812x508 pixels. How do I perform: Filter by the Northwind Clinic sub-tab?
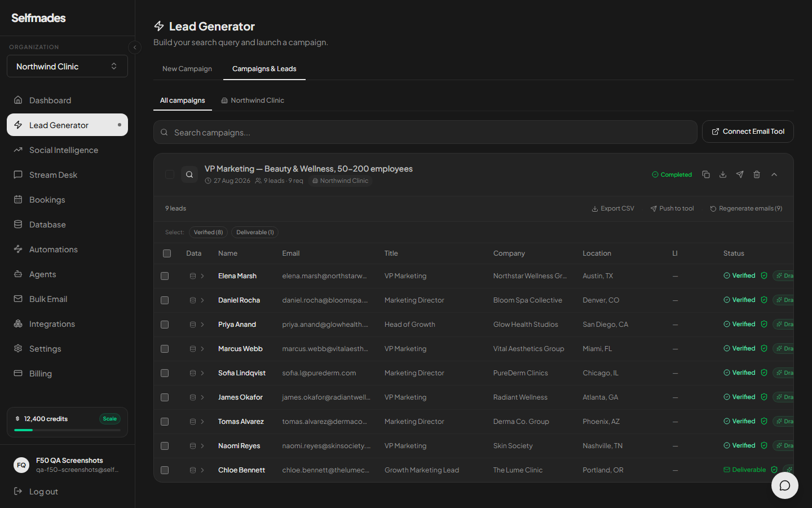(253, 100)
